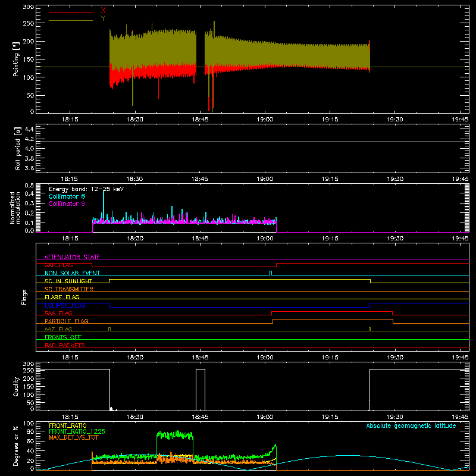This screenshot has height=476, width=476.
Task: Click the 'Quality' vertical axis title
Action: pos(16,386)
